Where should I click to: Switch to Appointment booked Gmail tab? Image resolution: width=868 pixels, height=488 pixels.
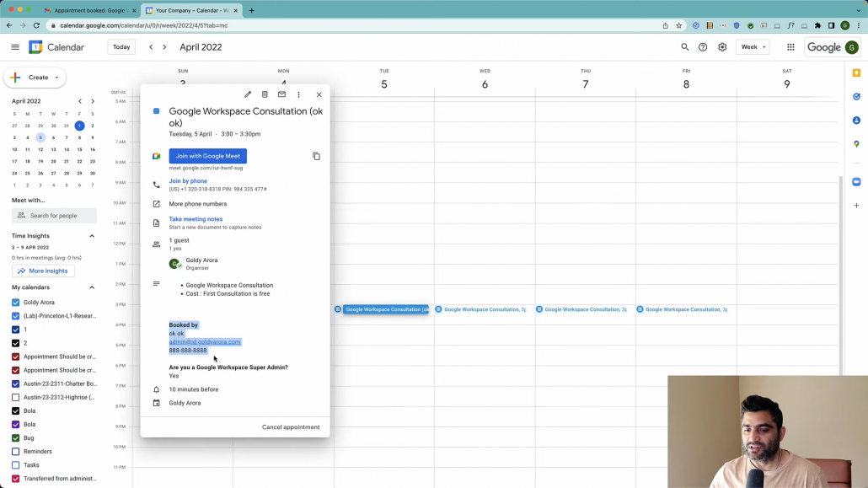tap(88, 10)
